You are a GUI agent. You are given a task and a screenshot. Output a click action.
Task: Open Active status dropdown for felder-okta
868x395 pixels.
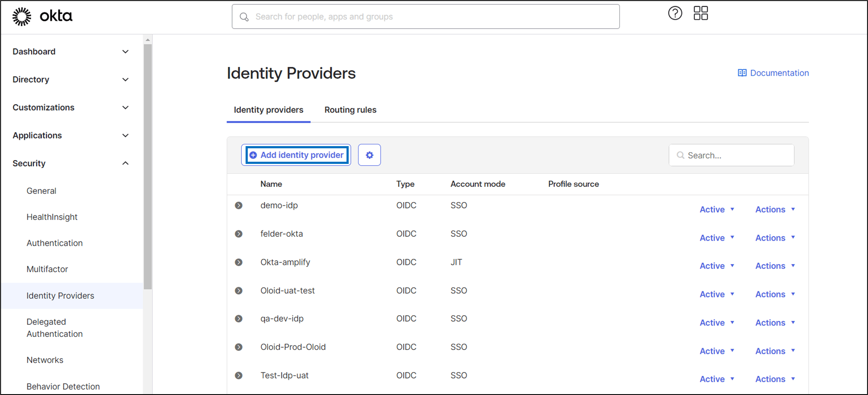(x=717, y=238)
